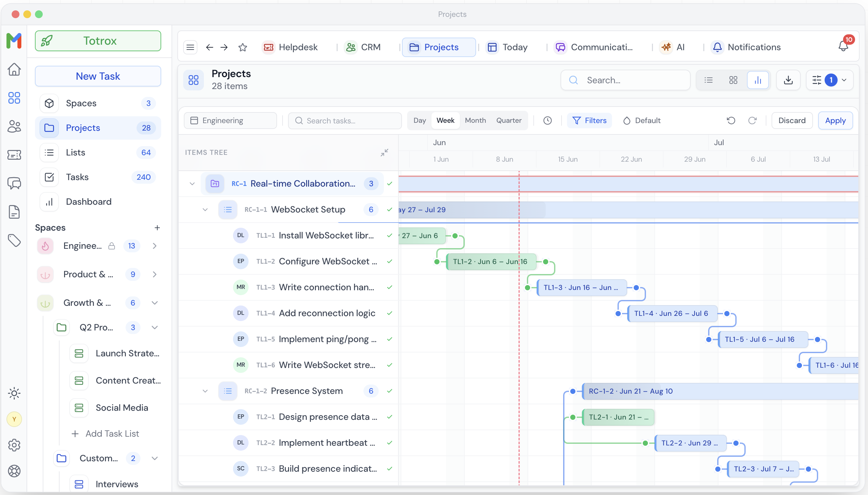The image size is (868, 495).
Task: Click the main Search... field
Action: tap(625, 80)
